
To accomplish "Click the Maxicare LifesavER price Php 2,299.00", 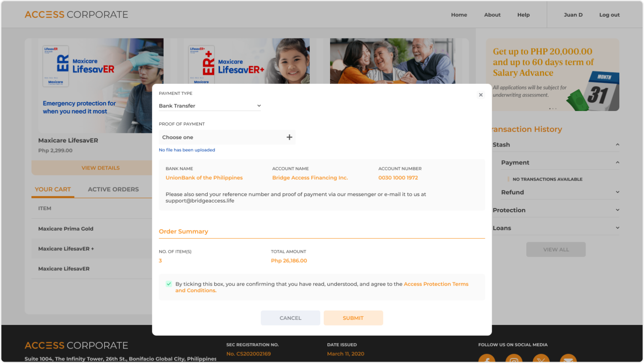I will [x=55, y=150].
